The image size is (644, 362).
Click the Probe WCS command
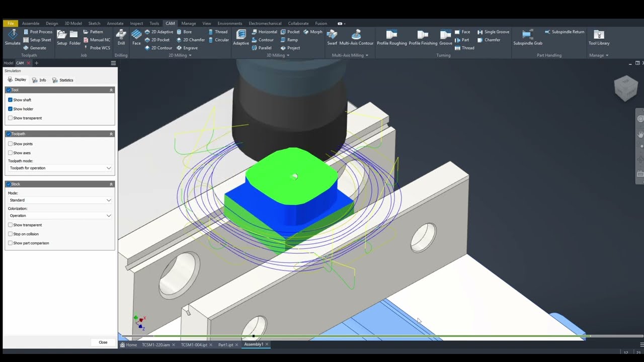(x=97, y=48)
